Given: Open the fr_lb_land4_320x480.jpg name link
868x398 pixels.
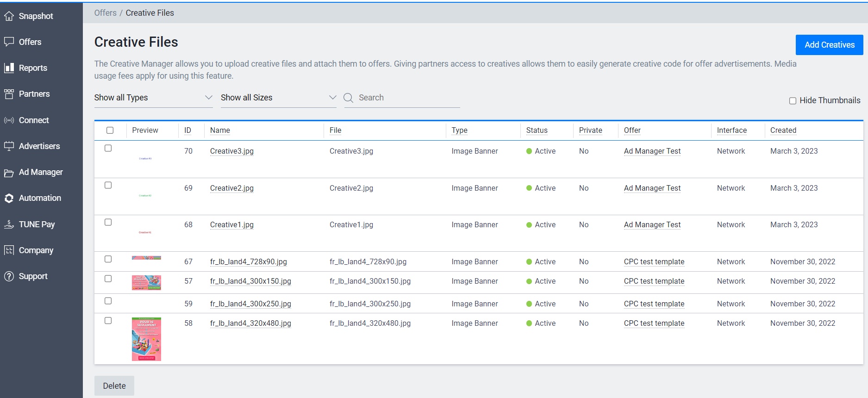Looking at the screenshot, I should tap(250, 323).
